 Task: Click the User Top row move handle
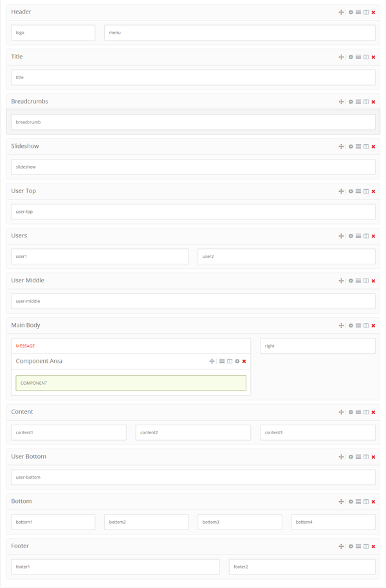coord(341,191)
